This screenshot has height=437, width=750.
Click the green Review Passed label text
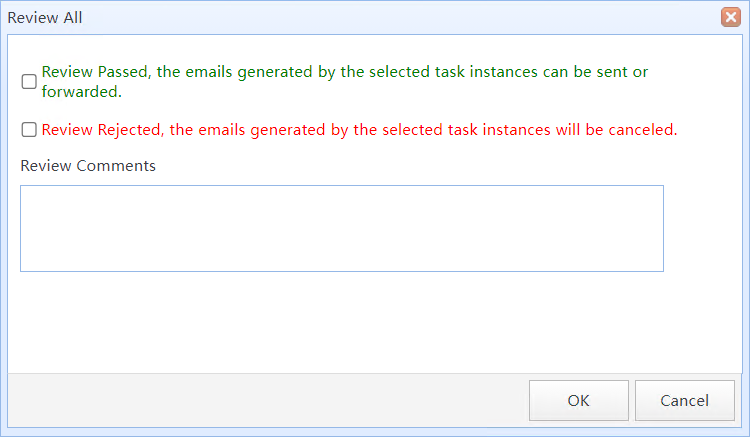(344, 81)
